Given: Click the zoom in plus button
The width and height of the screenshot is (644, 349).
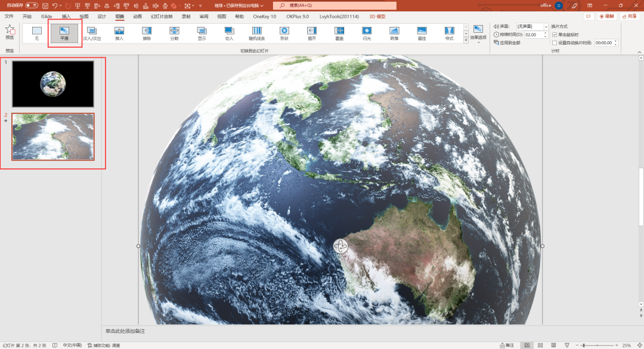Looking at the screenshot, I should pyautogui.click(x=617, y=345).
